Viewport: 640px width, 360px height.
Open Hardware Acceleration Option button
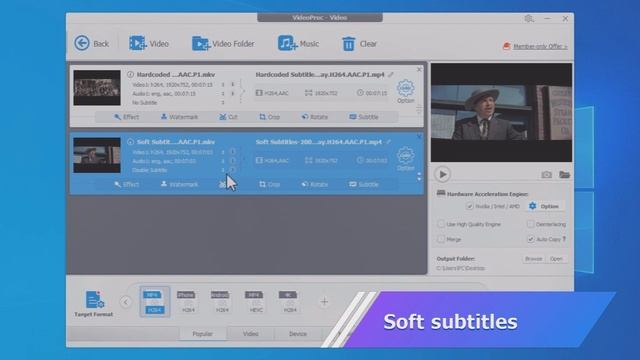tap(544, 206)
